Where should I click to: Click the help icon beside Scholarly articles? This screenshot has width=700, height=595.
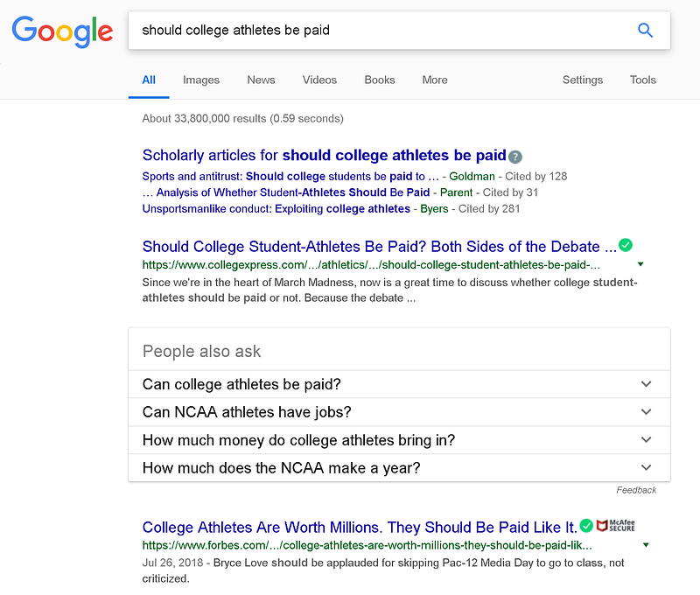coord(515,157)
